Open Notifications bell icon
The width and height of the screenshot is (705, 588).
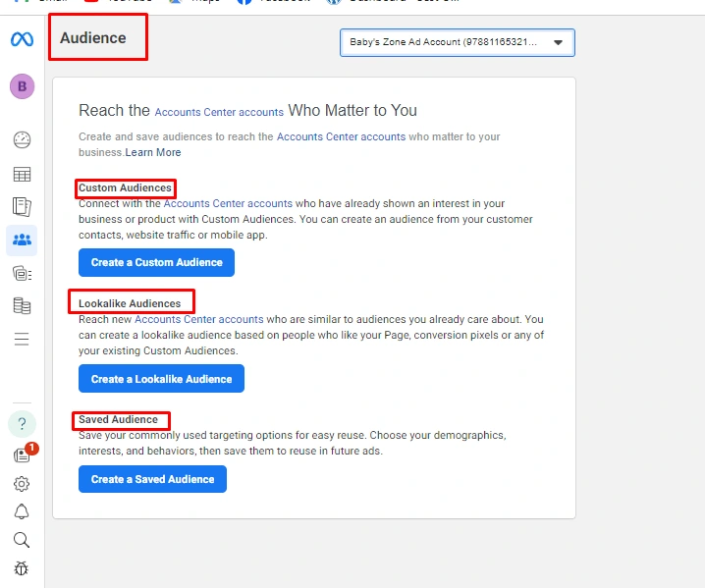pyautogui.click(x=22, y=511)
